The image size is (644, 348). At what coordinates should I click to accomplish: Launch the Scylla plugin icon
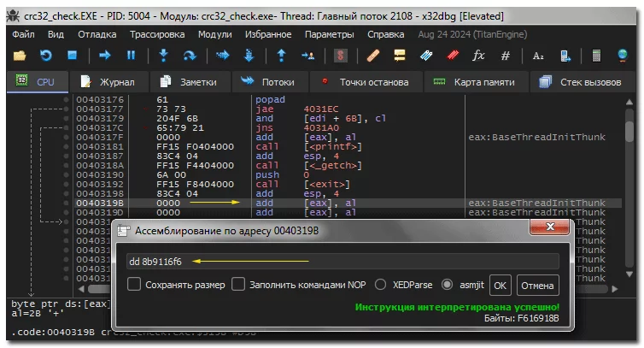pos(340,56)
